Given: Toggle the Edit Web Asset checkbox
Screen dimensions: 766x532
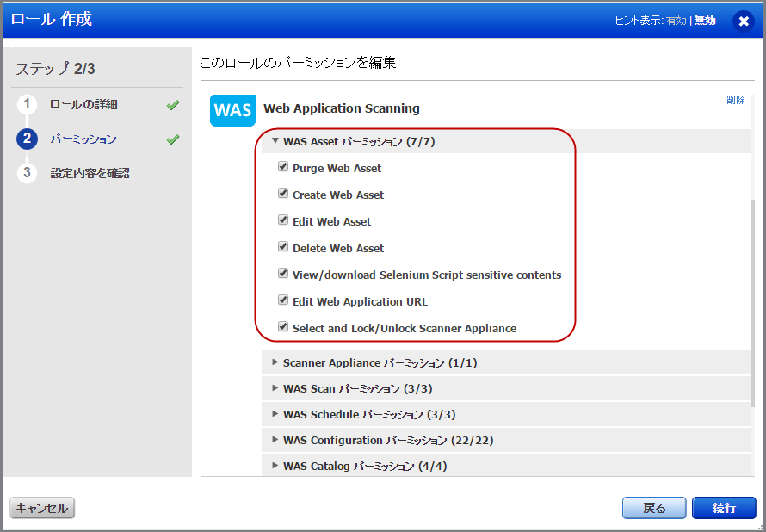Looking at the screenshot, I should click(283, 220).
